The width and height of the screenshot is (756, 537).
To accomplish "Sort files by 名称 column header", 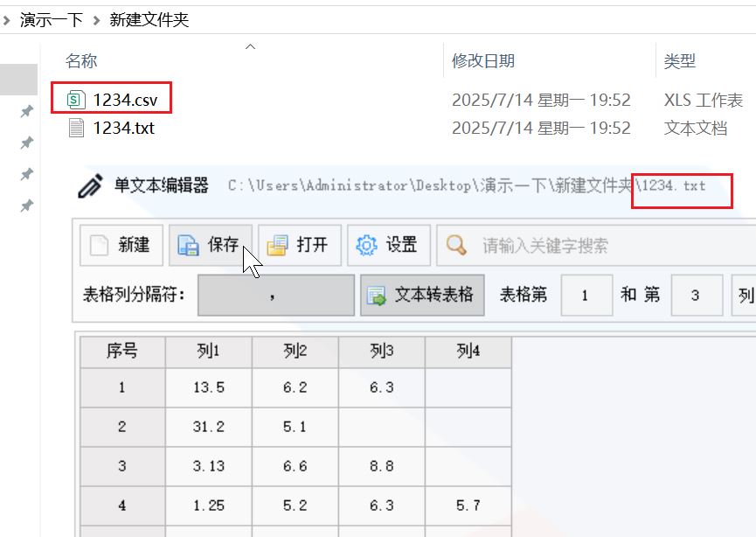I will coord(81,61).
